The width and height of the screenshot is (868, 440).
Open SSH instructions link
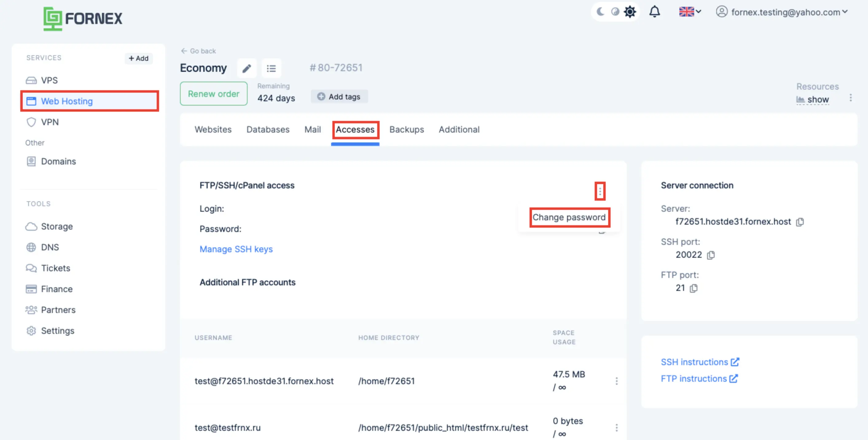(x=700, y=362)
